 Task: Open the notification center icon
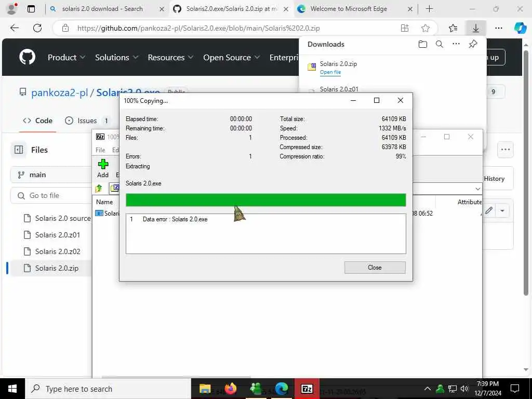[515, 389]
